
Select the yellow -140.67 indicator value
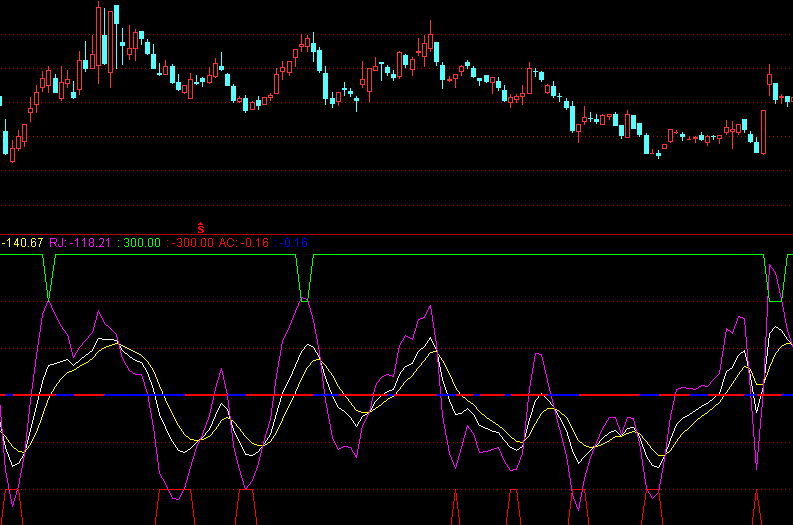point(23,243)
